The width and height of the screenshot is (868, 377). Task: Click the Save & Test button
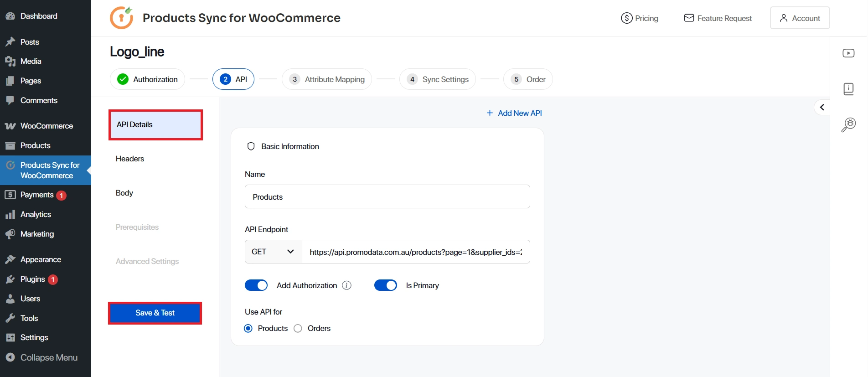point(155,313)
